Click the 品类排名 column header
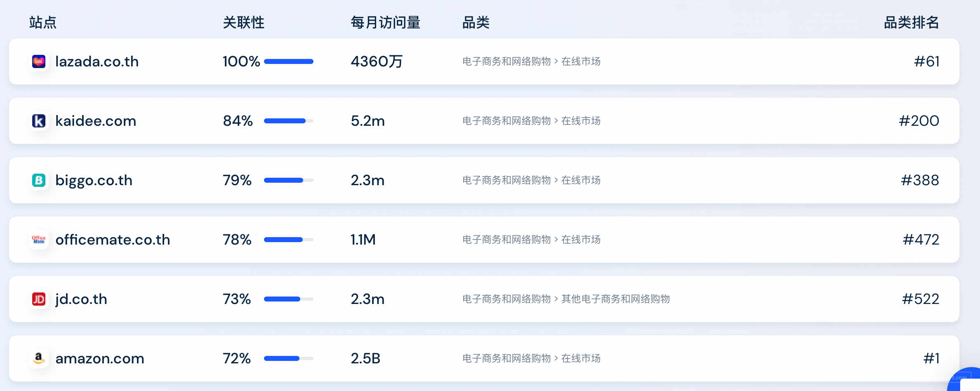 911,22
